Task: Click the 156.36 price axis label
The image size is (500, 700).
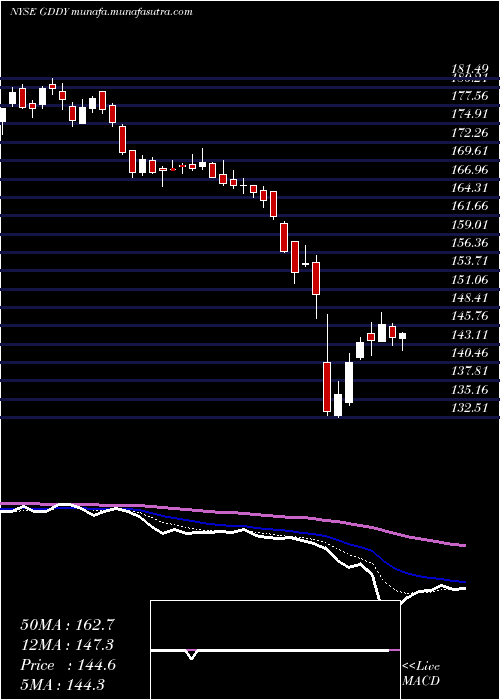Action: pos(469,243)
